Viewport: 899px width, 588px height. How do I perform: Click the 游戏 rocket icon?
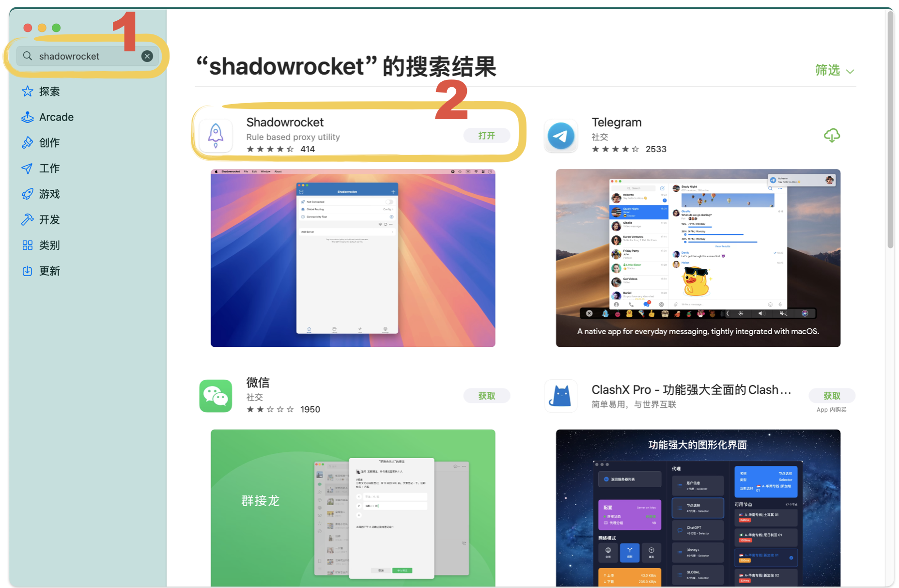[28, 194]
